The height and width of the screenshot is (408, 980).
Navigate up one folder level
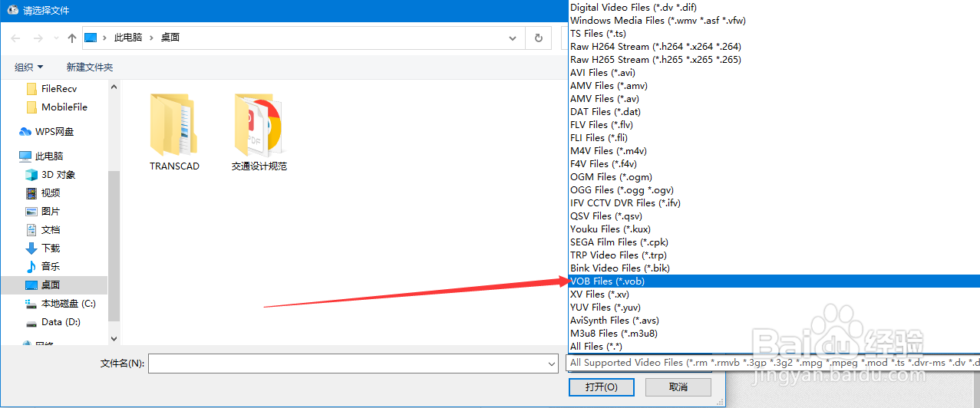[71, 38]
